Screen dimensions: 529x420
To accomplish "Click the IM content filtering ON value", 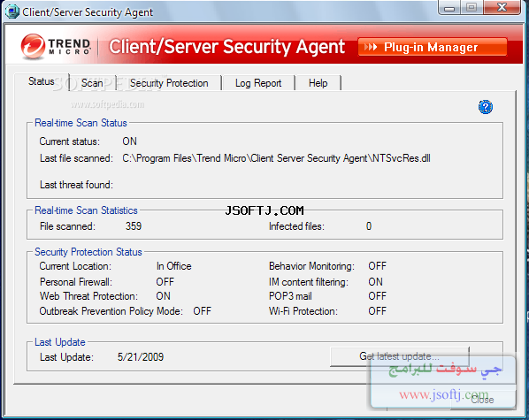I will click(375, 282).
